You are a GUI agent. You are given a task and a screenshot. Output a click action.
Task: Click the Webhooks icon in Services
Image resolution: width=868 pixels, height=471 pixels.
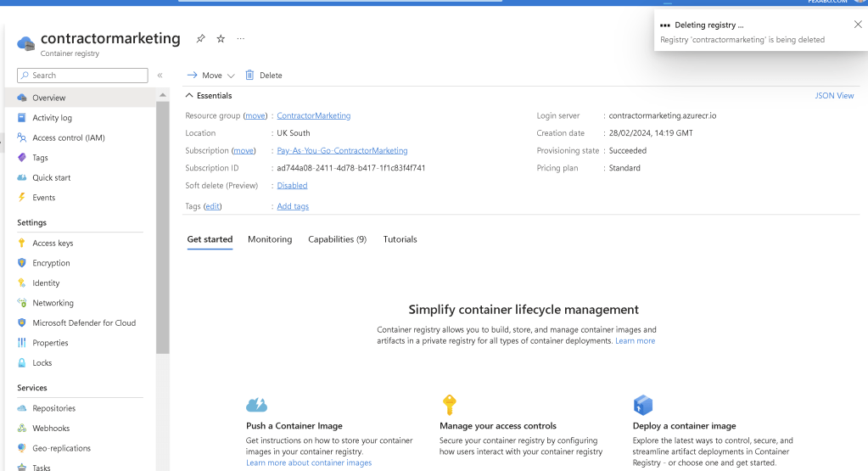pyautogui.click(x=21, y=428)
